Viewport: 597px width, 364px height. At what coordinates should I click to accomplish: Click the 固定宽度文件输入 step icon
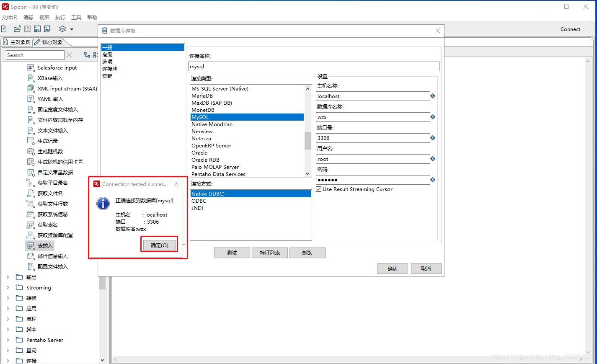(31, 109)
